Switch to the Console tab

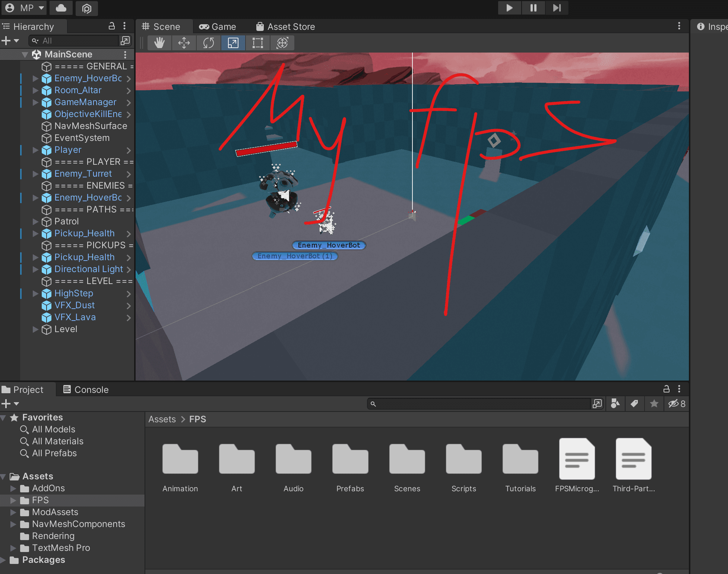tap(86, 389)
